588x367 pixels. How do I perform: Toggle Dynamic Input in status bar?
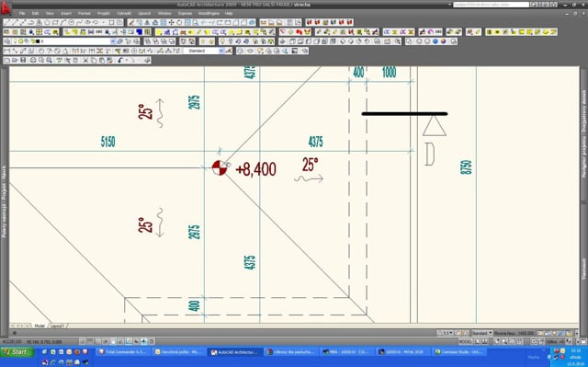tap(137, 341)
